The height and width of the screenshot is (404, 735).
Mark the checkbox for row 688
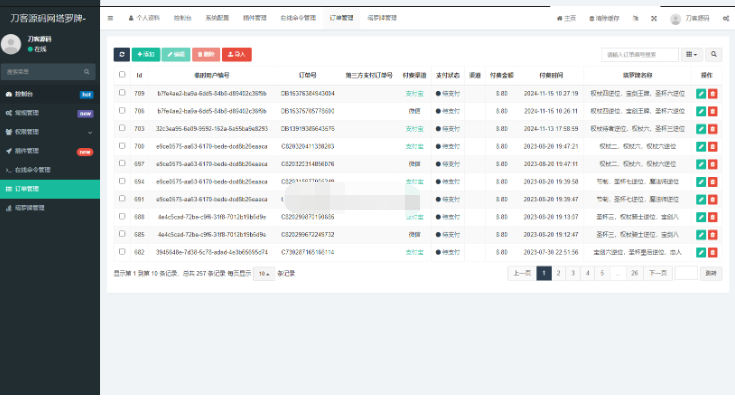tap(122, 217)
